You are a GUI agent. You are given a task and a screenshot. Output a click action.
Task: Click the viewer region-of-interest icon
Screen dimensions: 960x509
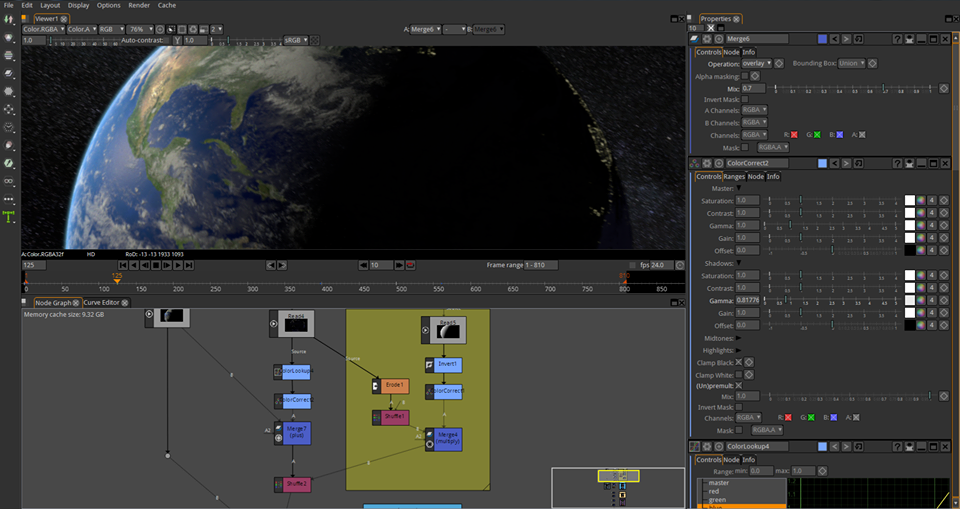click(182, 29)
